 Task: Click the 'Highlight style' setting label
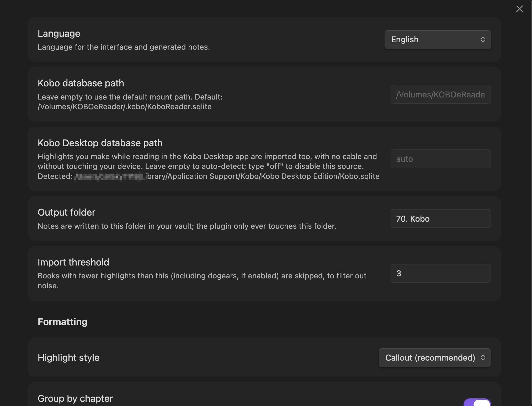point(69,358)
